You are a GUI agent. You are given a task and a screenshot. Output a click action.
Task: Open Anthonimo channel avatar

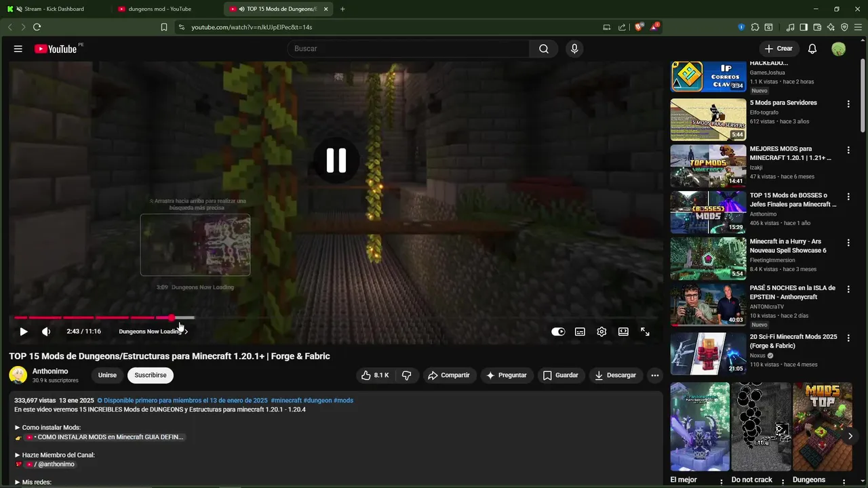(18, 375)
